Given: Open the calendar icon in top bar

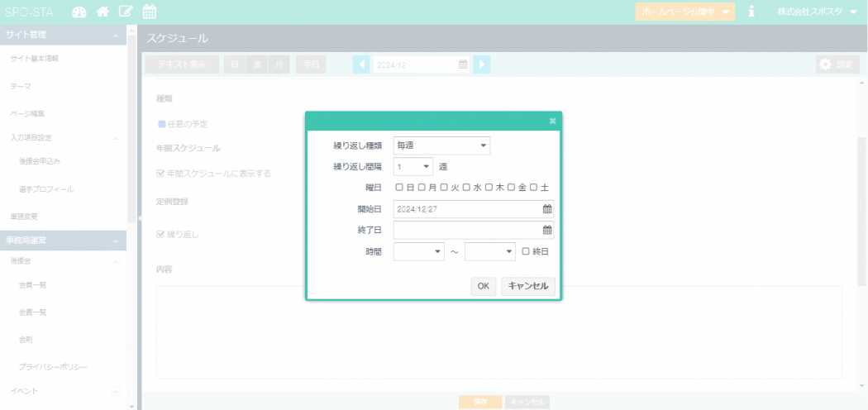Looking at the screenshot, I should [x=150, y=12].
